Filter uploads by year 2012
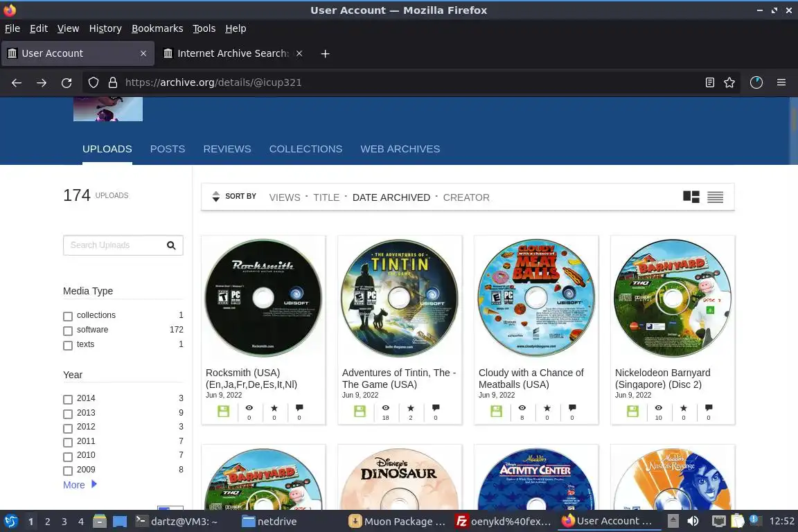The width and height of the screenshot is (798, 532). [x=68, y=428]
